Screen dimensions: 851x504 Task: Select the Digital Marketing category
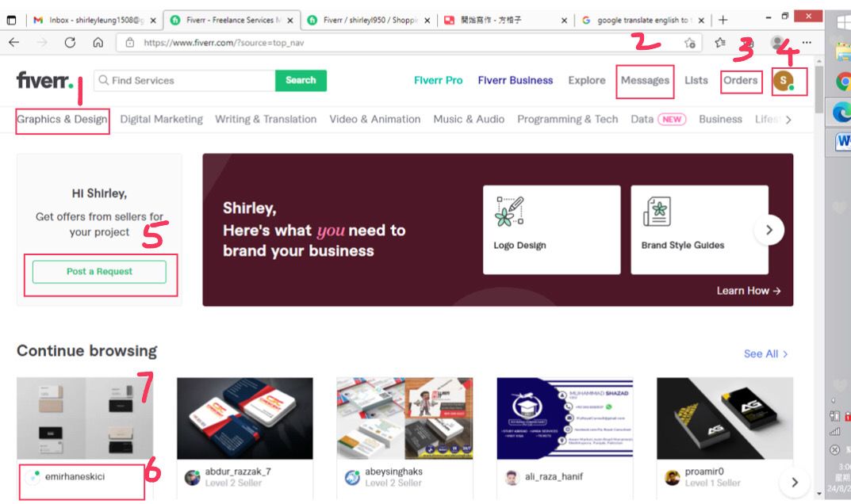(161, 120)
